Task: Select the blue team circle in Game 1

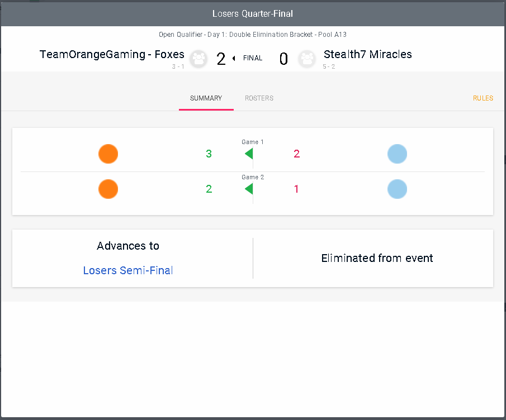Action: coord(397,154)
